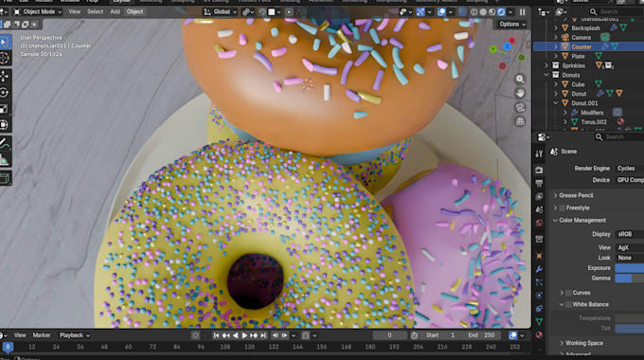Open the viewport Select menu
The image size is (644, 360).
coord(95,12)
